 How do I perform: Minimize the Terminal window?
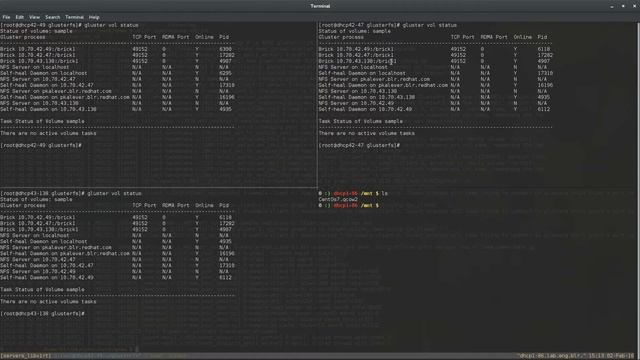click(611, 6)
